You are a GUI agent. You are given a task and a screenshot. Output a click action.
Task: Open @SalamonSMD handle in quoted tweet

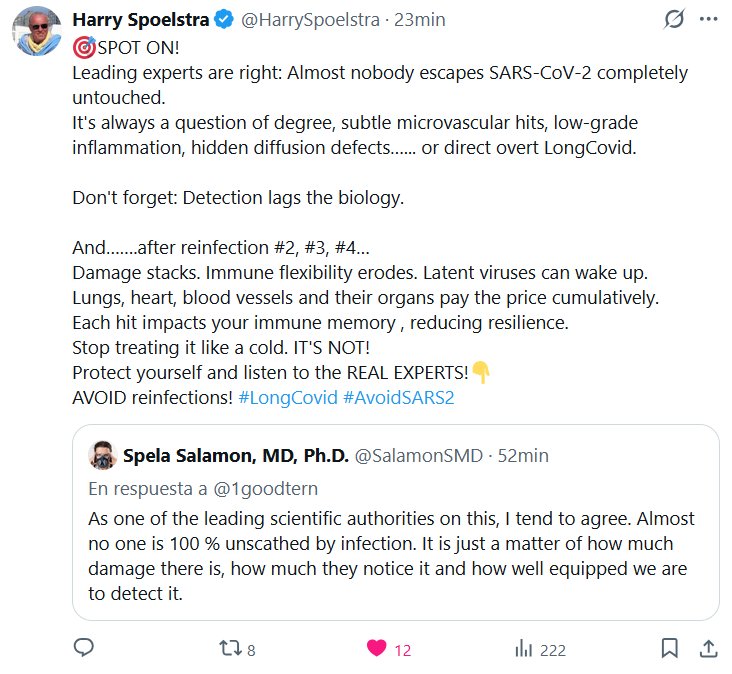tap(419, 456)
